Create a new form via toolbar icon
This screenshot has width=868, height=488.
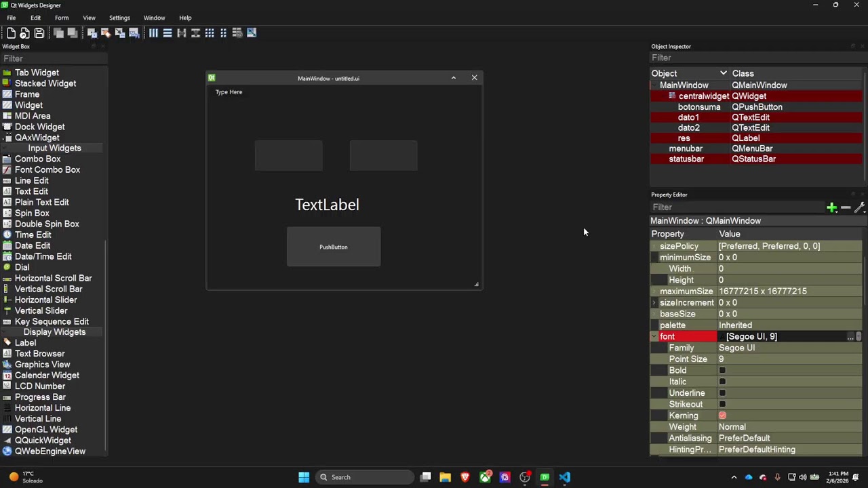click(11, 33)
